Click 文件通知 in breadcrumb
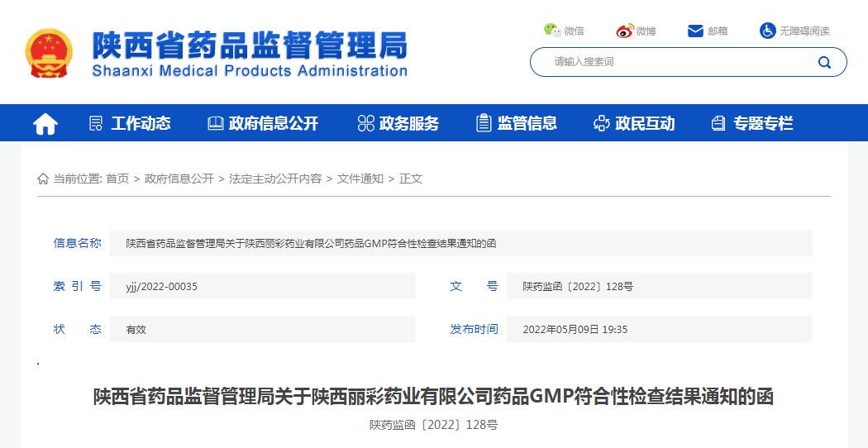The width and height of the screenshot is (868, 448). tap(360, 179)
